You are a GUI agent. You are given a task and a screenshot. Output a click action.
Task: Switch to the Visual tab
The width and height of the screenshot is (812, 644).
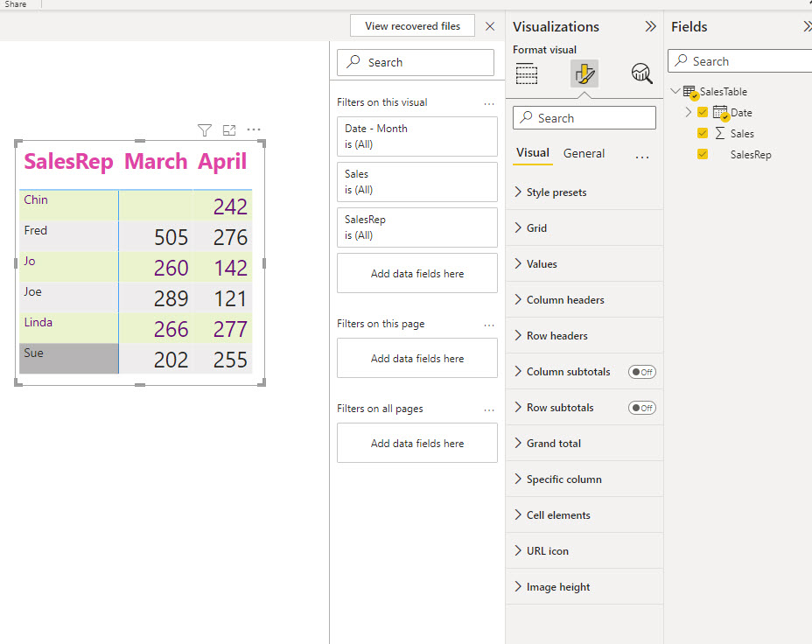point(532,153)
